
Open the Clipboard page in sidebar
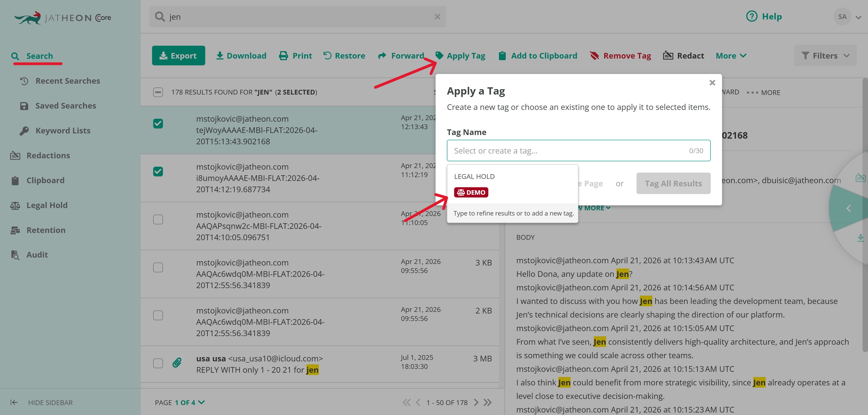[37, 180]
